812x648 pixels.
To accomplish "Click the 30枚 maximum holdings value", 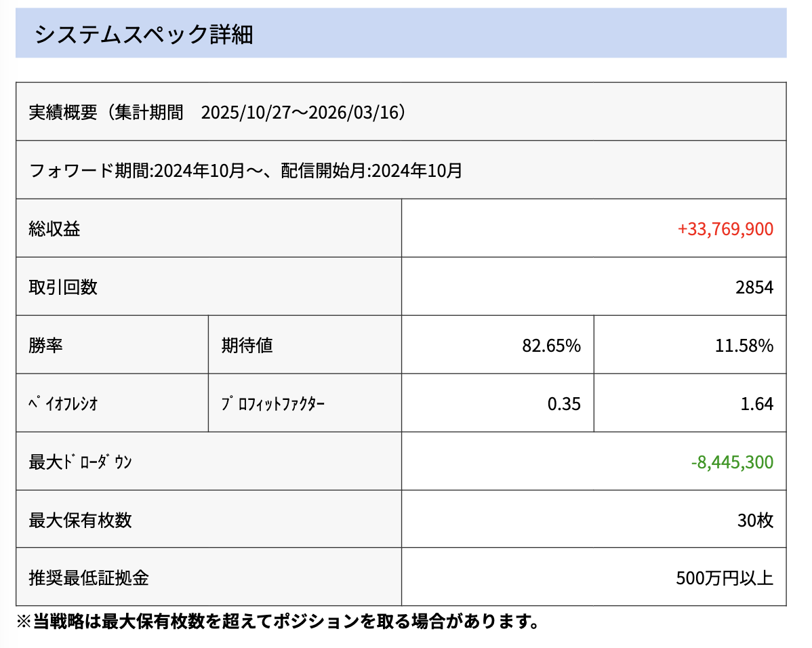I will tap(755, 520).
